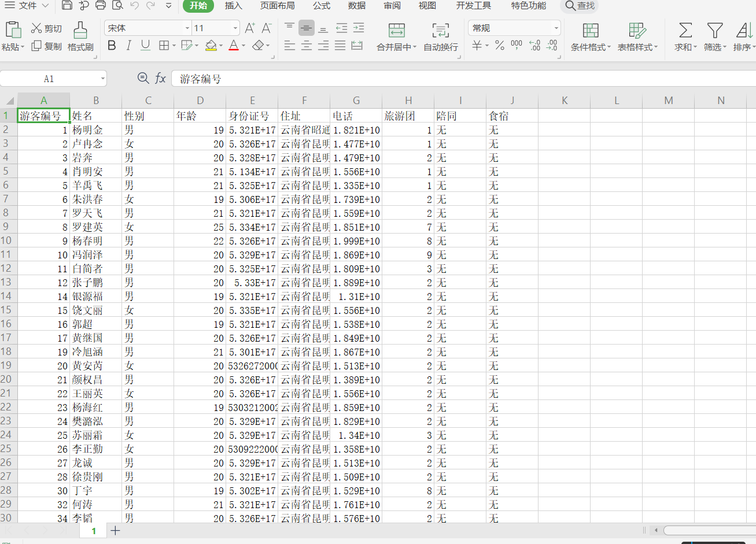Open Print Preview from quick access bar
The height and width of the screenshot is (544, 756).
117,6
